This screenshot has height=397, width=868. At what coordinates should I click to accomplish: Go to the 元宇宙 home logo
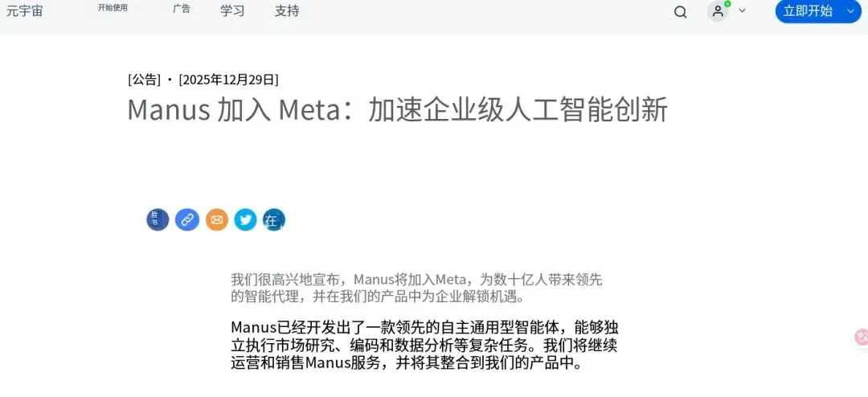25,10
